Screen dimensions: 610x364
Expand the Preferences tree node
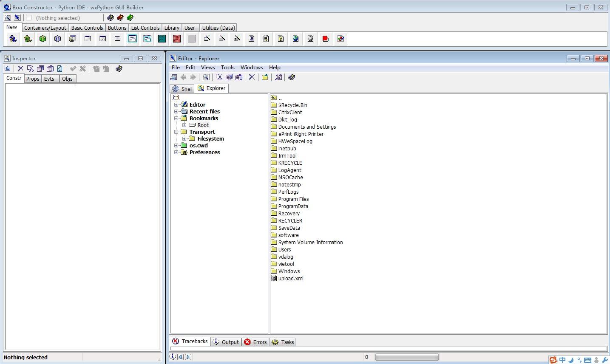pyautogui.click(x=176, y=152)
